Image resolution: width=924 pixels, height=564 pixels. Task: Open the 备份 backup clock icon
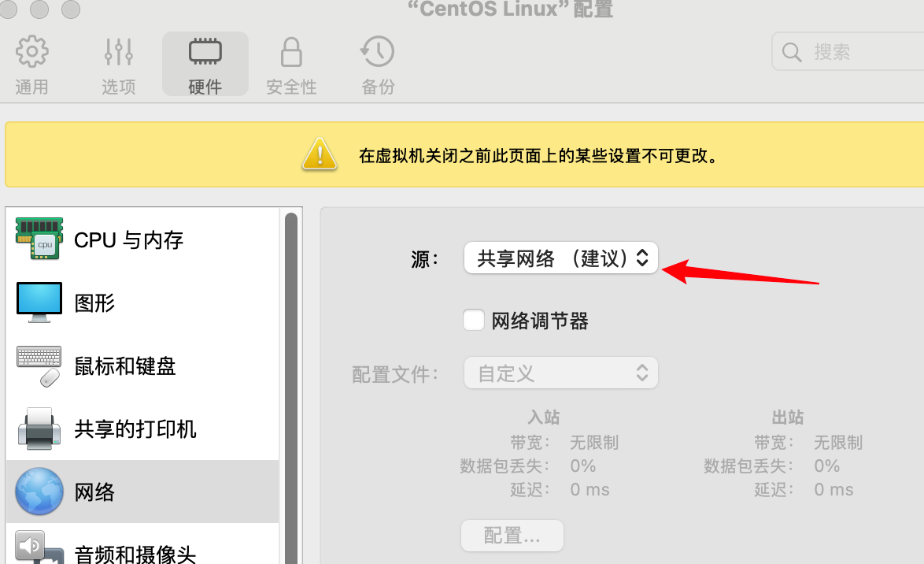click(377, 52)
